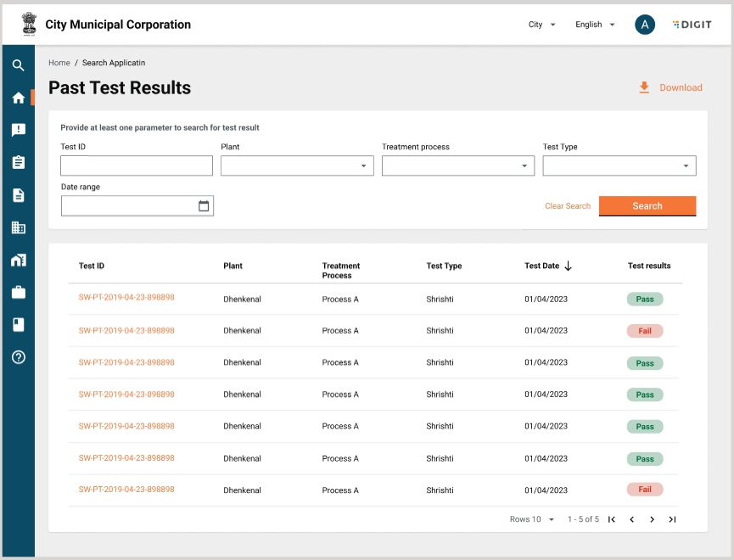Image resolution: width=734 pixels, height=560 pixels.
Task: Open the Home icon in the sidebar
Action: point(18,98)
